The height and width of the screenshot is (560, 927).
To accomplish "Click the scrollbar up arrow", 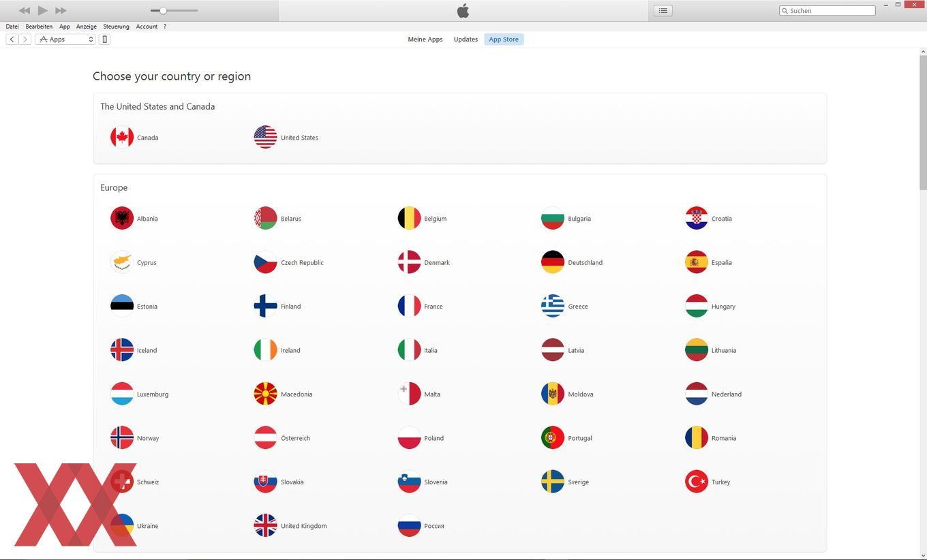I will coord(924,51).
